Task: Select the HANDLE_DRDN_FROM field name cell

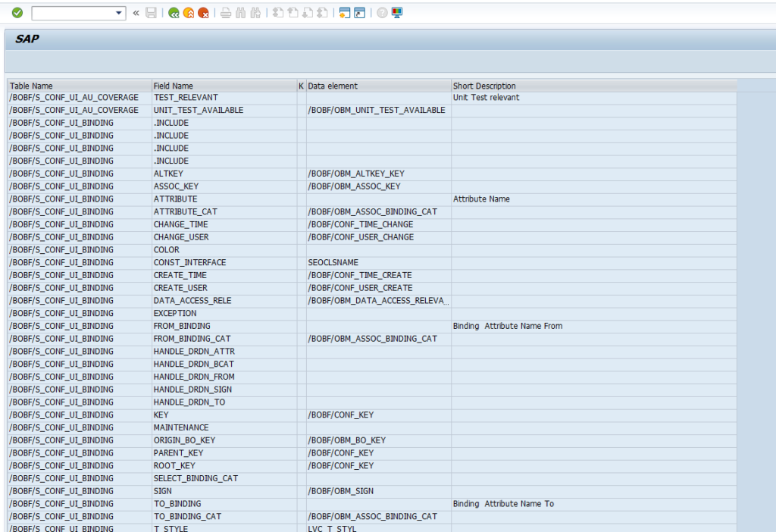Action: [x=224, y=377]
